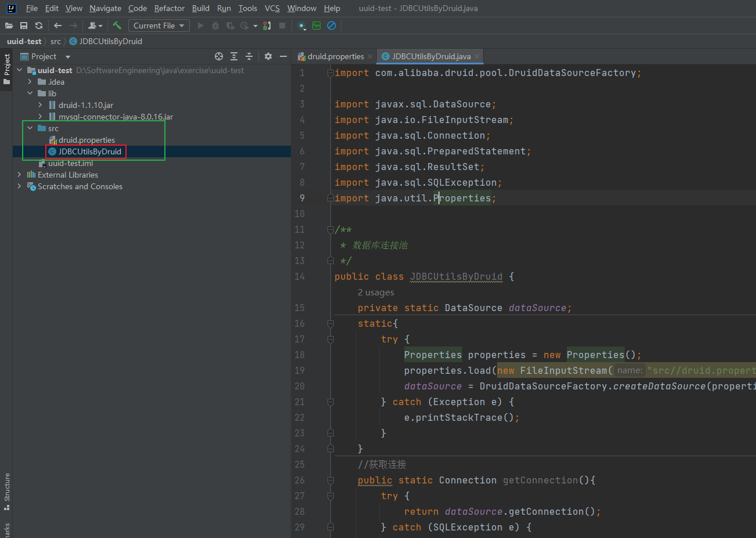Screen dimensions: 756x538
Task: Click the blue crossed circle toolbar icon
Action: tap(332, 26)
